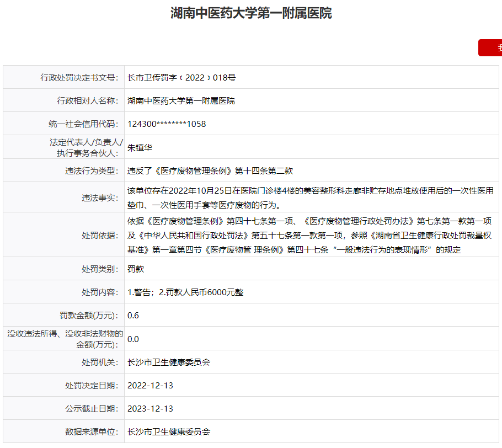Viewport: 502px width, 448px height.
Task: Click the label 公示截止日期
Action: 92,409
